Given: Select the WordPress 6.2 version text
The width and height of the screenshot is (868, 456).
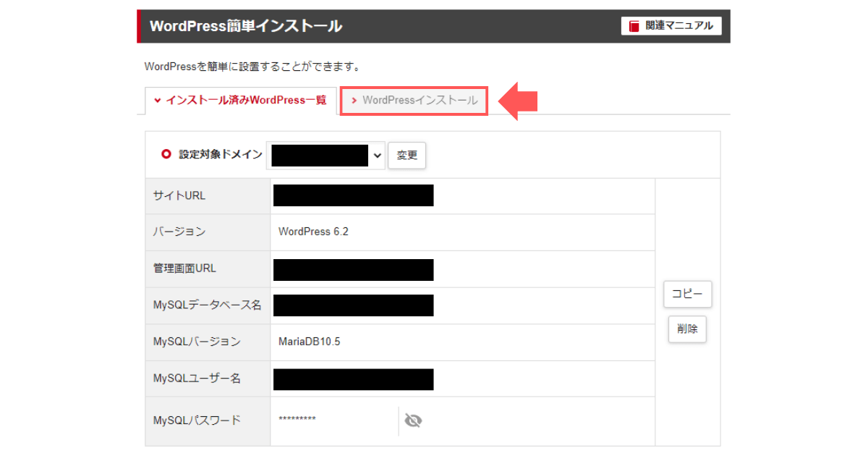Looking at the screenshot, I should point(315,232).
